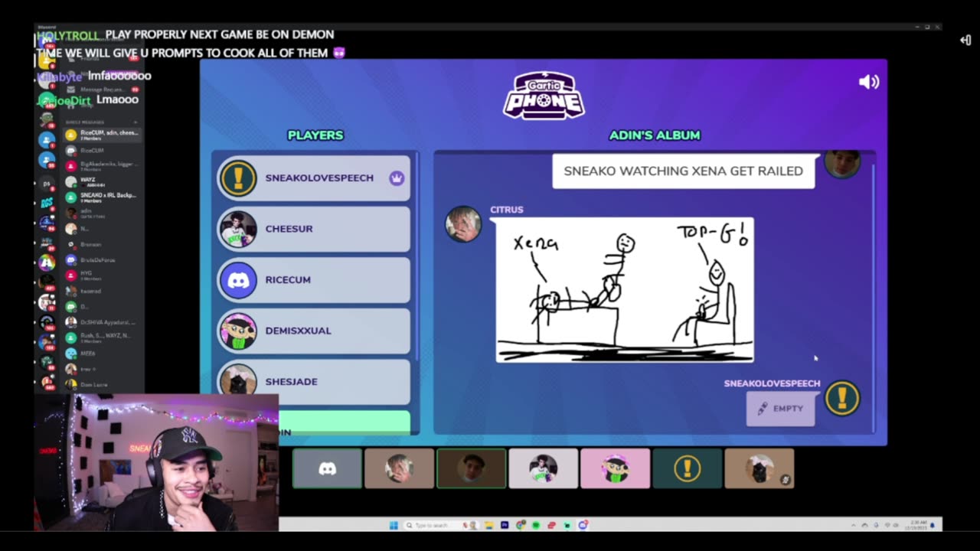This screenshot has width=980, height=551.
Task: Select the SNEAKOLOVESPEECH player row
Action: [314, 178]
